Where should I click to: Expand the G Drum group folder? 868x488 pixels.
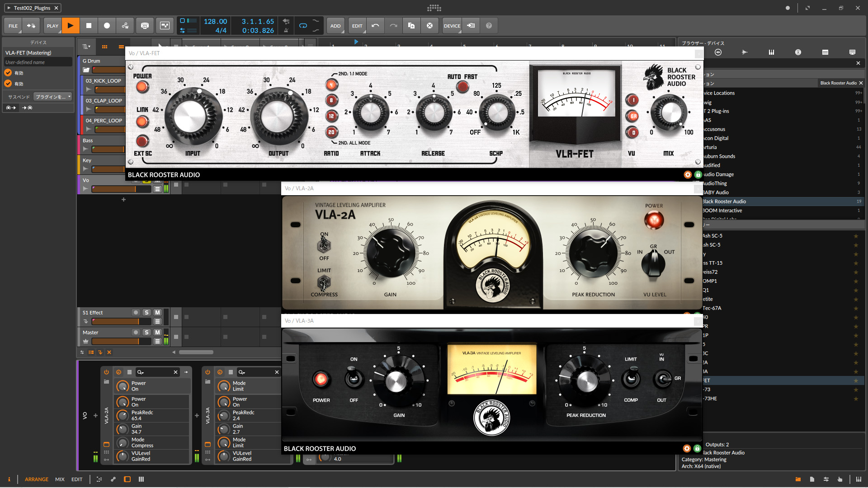(x=86, y=70)
